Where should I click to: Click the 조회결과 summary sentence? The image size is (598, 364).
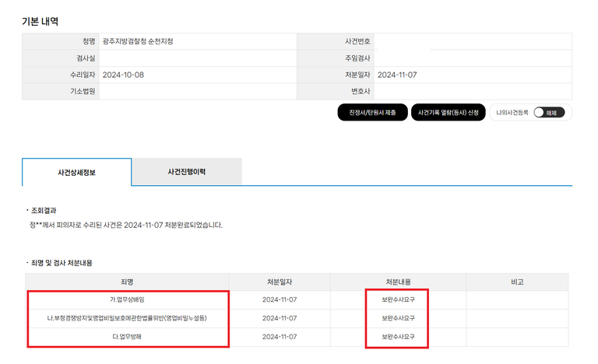click(125, 225)
